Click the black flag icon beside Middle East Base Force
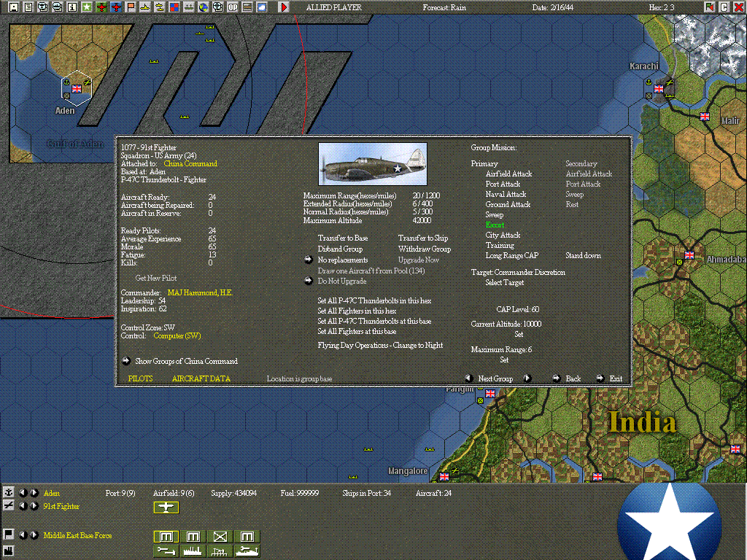Viewport: 747px width, 560px height. pos(9,534)
